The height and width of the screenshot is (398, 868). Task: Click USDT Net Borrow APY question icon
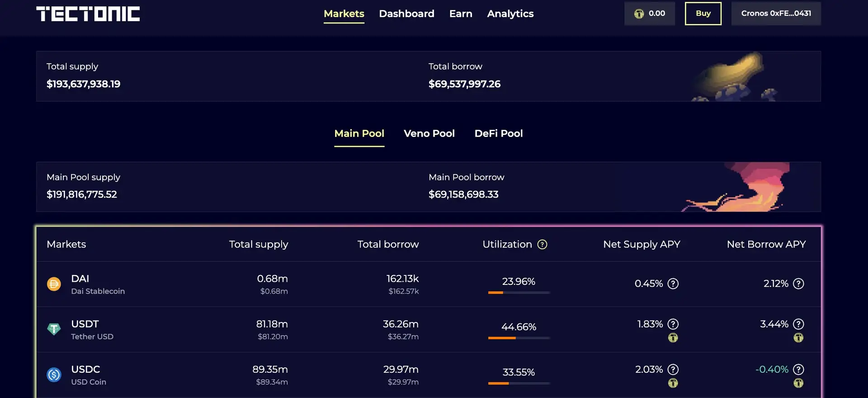click(x=798, y=324)
